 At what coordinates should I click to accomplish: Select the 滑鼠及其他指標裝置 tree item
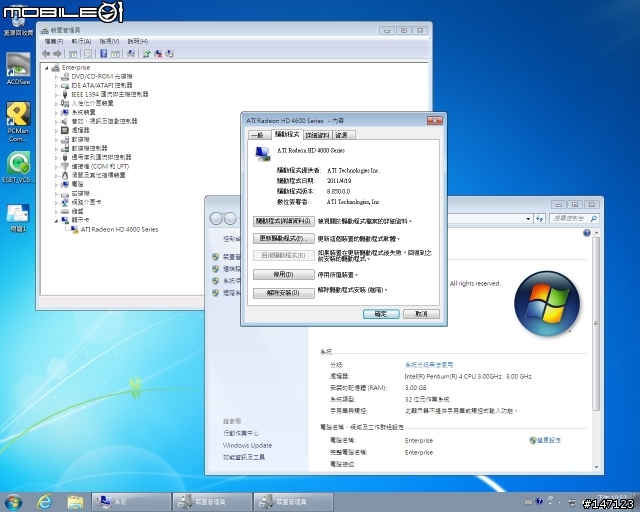point(98,176)
